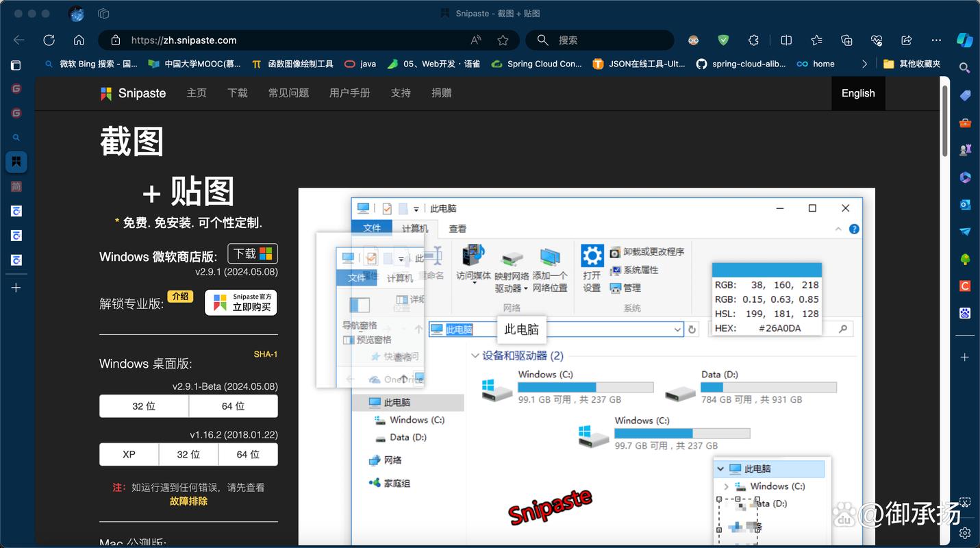Open the 微软 Bing 搜索 bookmark
This screenshot has height=548, width=980.
pos(90,64)
